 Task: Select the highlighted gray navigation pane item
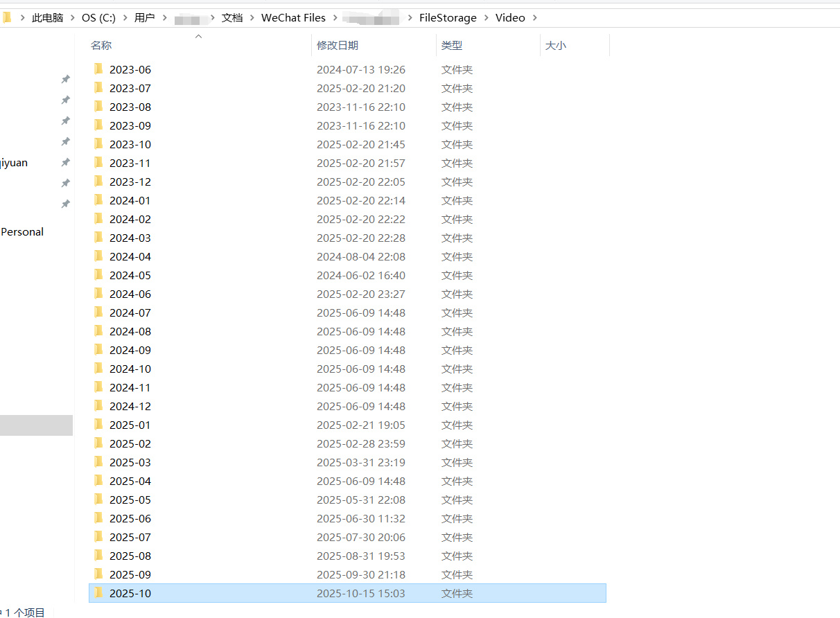click(36, 425)
